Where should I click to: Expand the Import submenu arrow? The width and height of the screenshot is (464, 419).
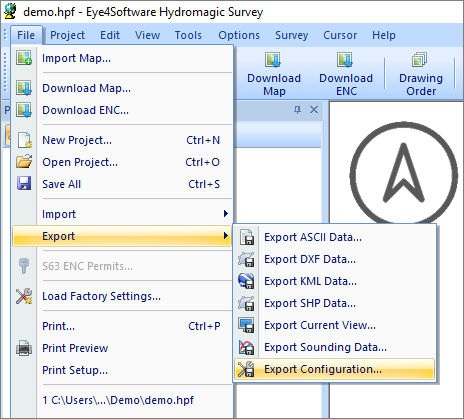pos(226,214)
